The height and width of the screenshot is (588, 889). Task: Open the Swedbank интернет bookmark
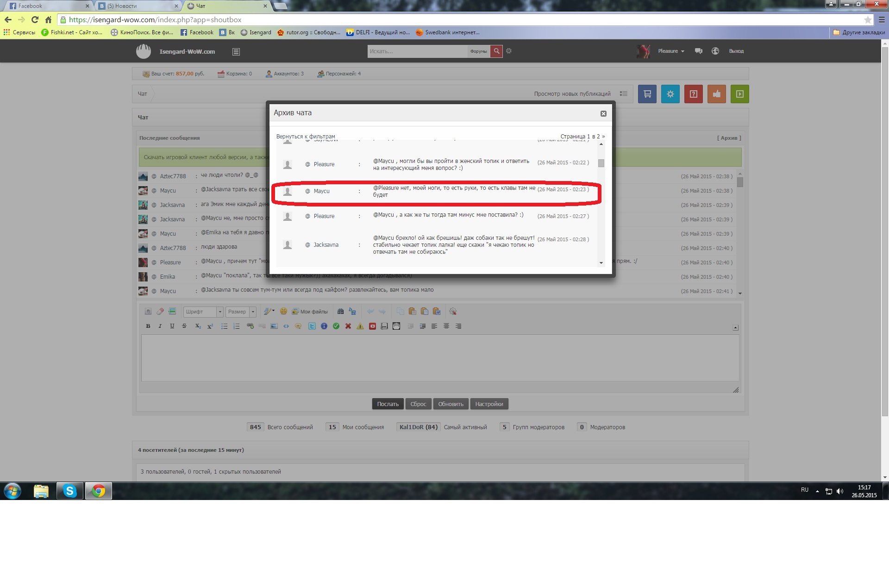pos(448,32)
